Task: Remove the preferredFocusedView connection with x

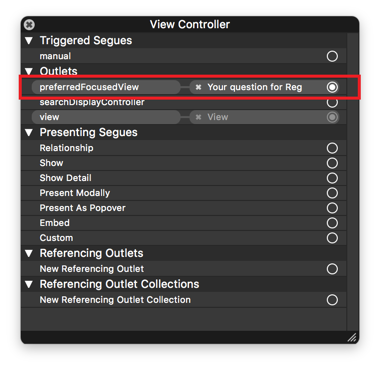Action: [x=198, y=87]
